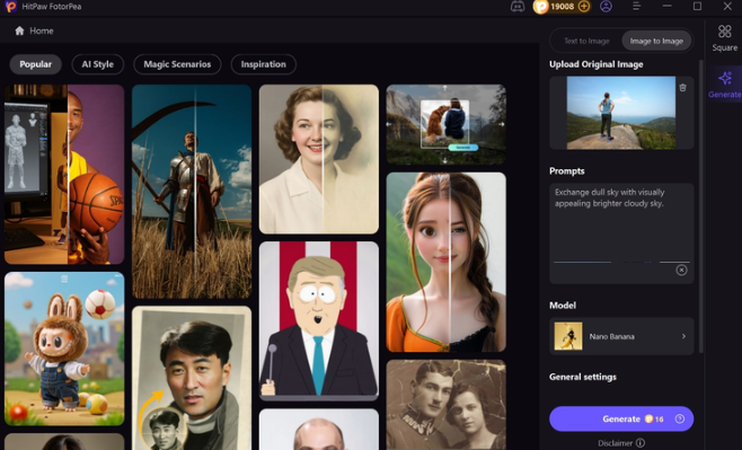This screenshot has height=450, width=742.
Task: Open the Disclaimer link
Action: (621, 443)
